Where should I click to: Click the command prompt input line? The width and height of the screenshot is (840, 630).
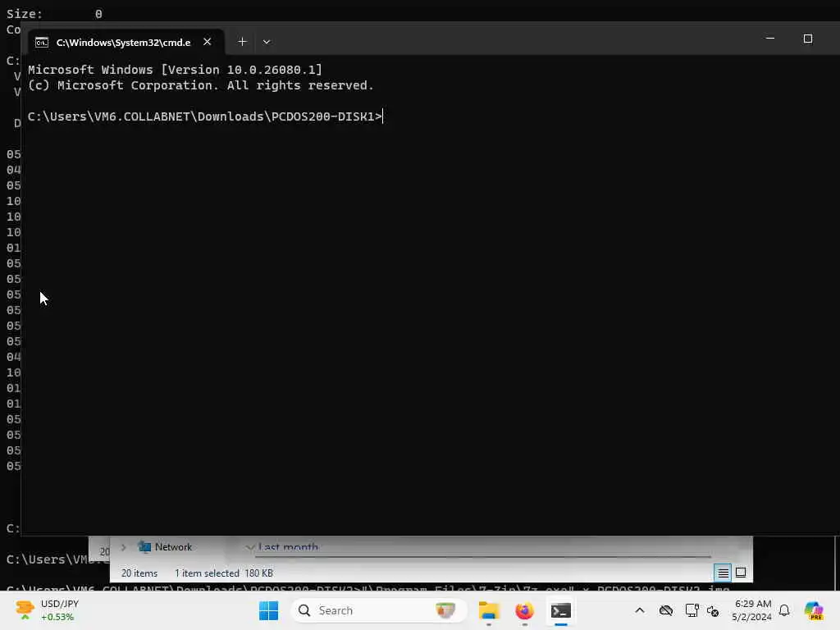coord(206,116)
